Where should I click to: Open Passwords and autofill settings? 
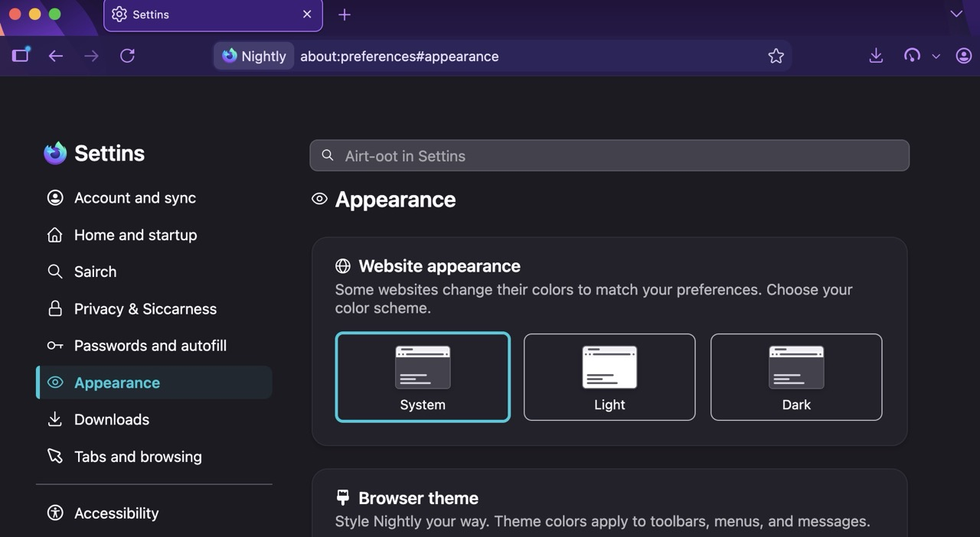point(154,346)
